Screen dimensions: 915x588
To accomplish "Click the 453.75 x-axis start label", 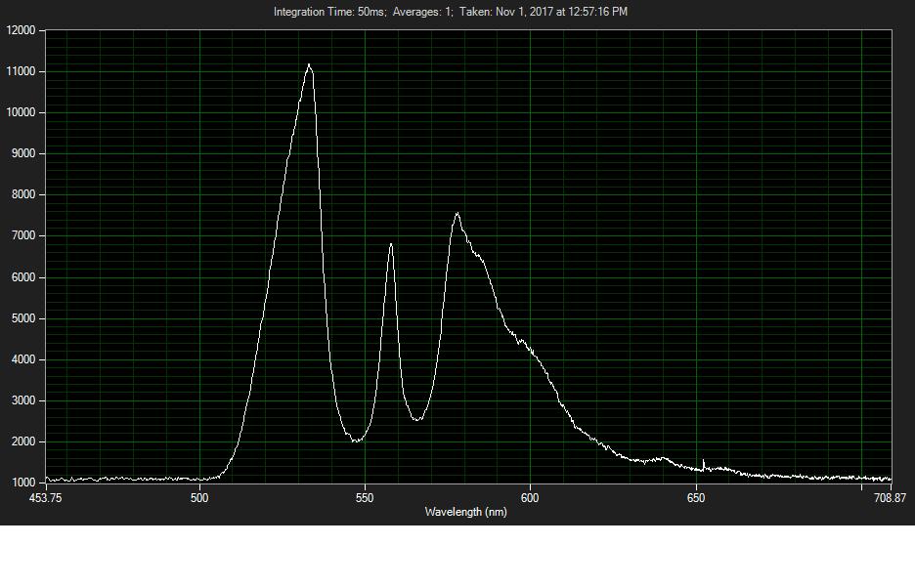I will tap(46, 498).
